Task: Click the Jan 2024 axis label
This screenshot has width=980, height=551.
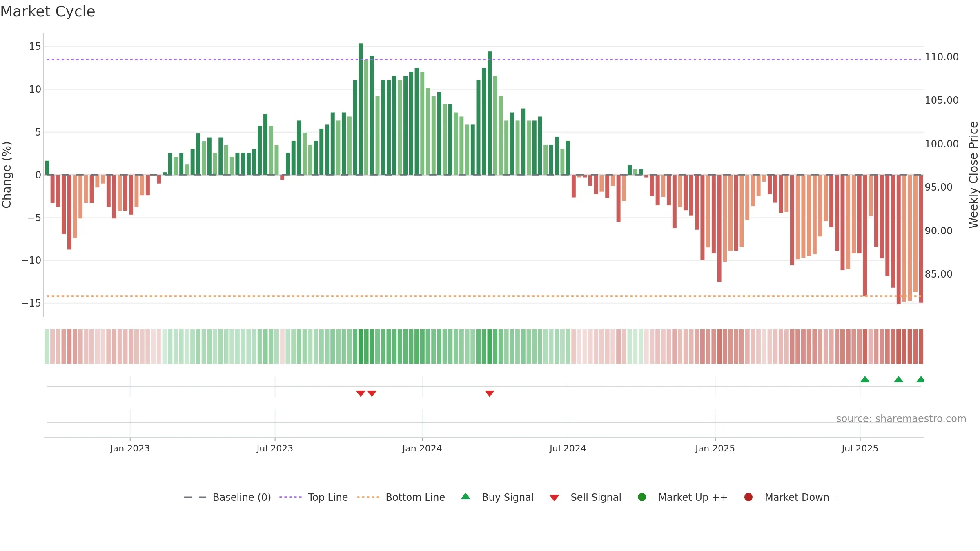Action: [x=422, y=448]
